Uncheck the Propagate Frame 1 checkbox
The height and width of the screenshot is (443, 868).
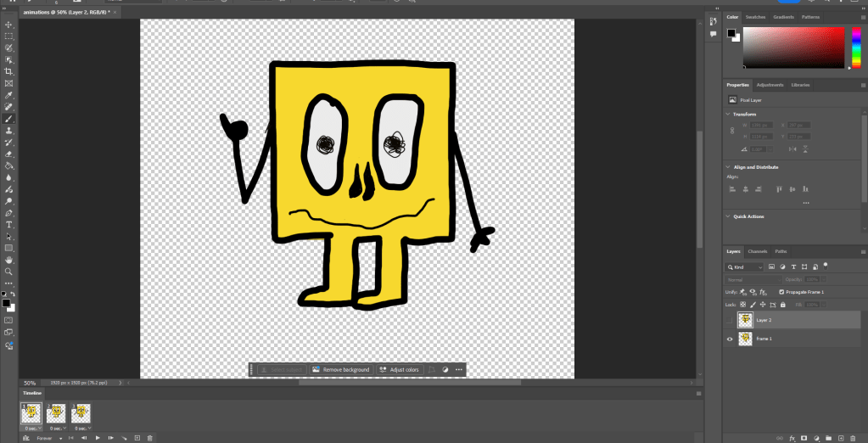point(781,292)
